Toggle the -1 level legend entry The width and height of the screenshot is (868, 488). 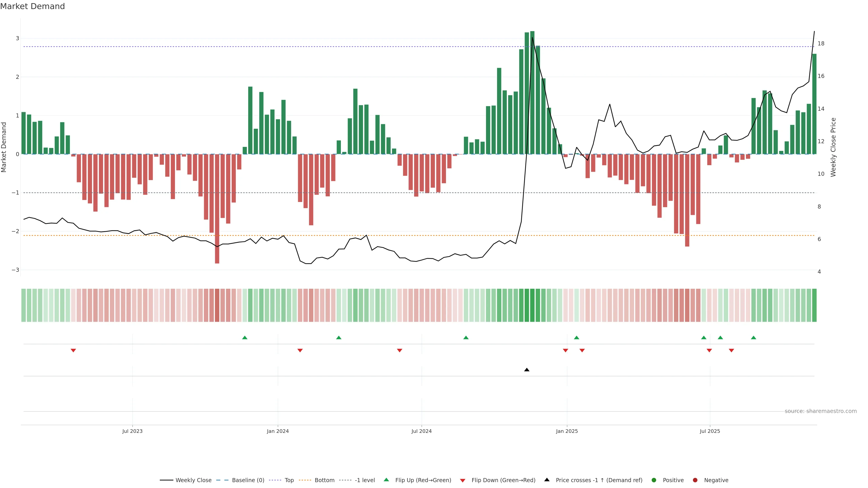[x=365, y=480]
